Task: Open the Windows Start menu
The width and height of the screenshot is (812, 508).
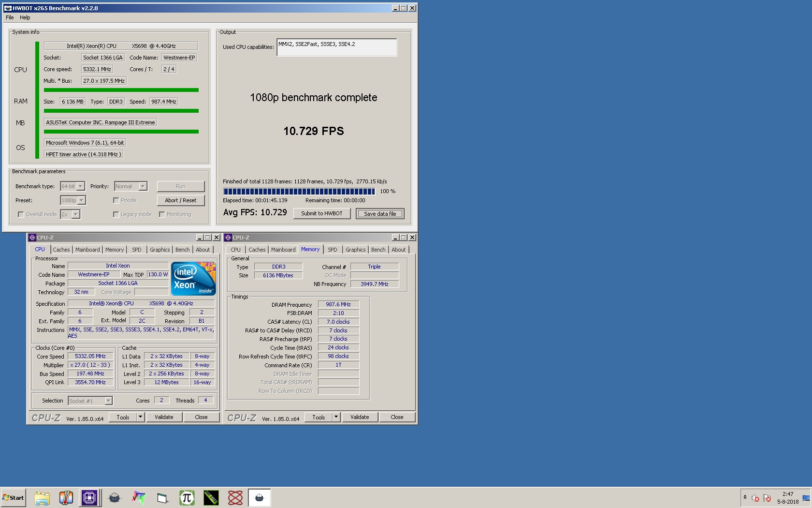Action: [x=13, y=497]
